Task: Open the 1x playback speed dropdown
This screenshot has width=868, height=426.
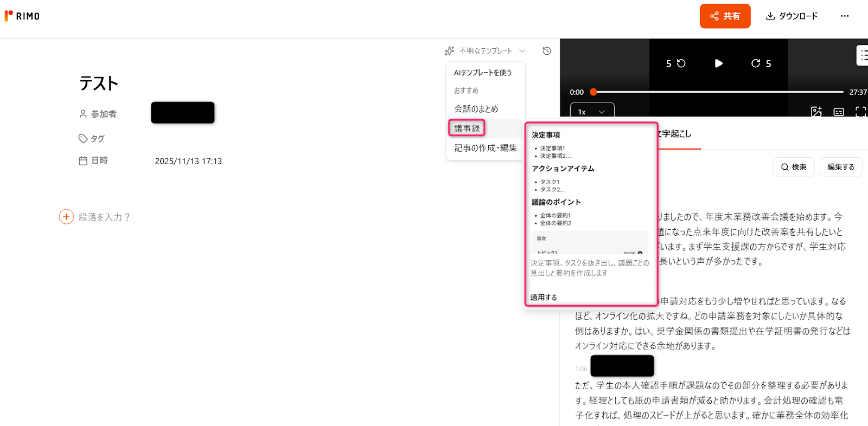Action: point(592,111)
